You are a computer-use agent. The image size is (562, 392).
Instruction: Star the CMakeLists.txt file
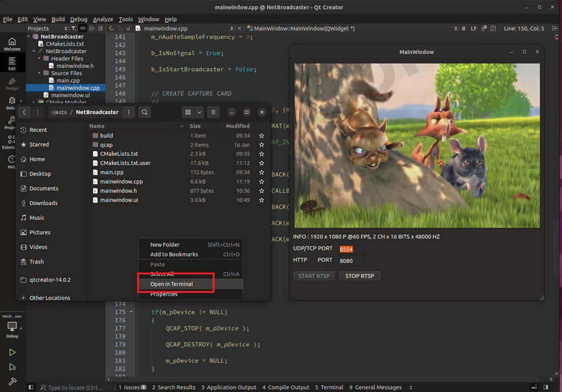coord(262,154)
